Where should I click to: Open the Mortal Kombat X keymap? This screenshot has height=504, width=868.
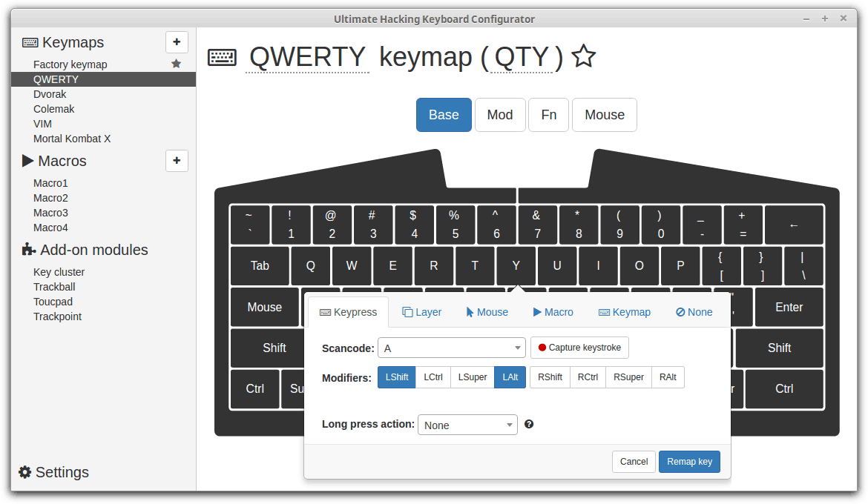72,139
